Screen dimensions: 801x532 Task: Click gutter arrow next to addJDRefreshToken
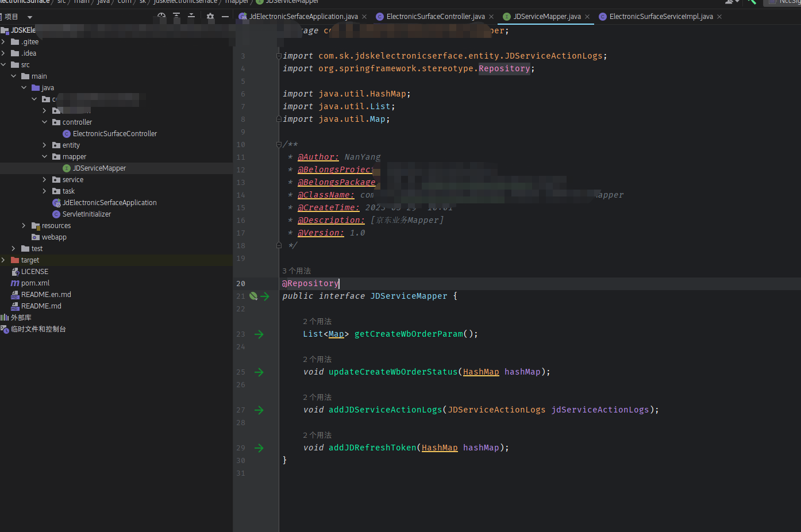[x=259, y=448]
